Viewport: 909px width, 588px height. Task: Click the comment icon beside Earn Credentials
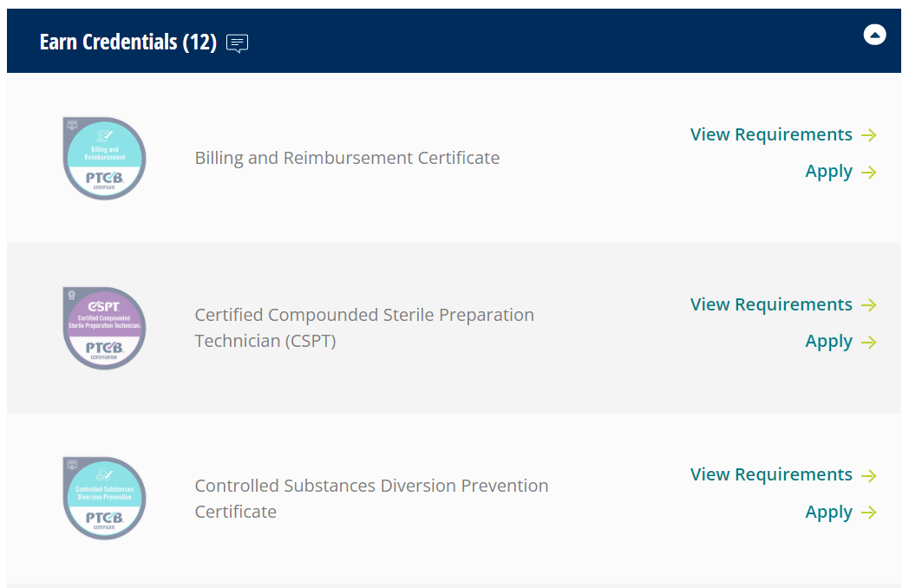237,42
